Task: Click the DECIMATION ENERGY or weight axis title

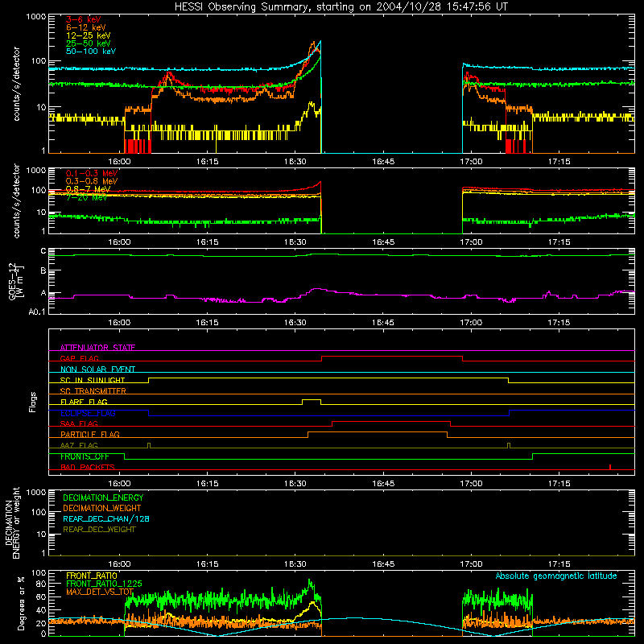Action: pyautogui.click(x=13, y=523)
